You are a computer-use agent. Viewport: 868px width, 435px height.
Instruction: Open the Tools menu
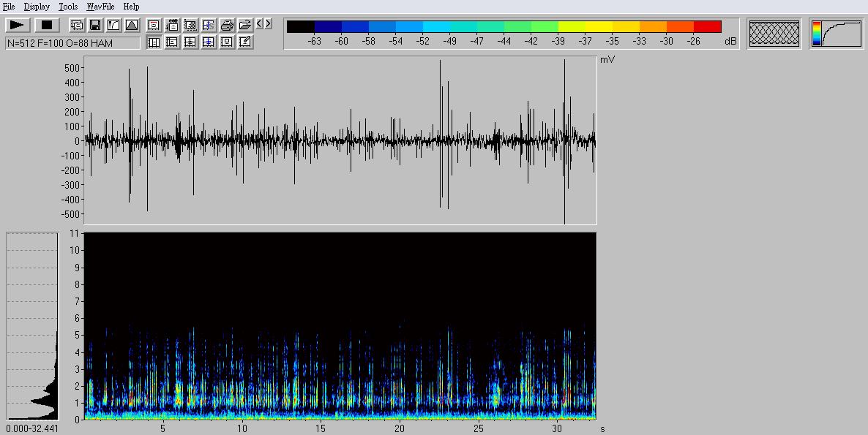coord(68,7)
